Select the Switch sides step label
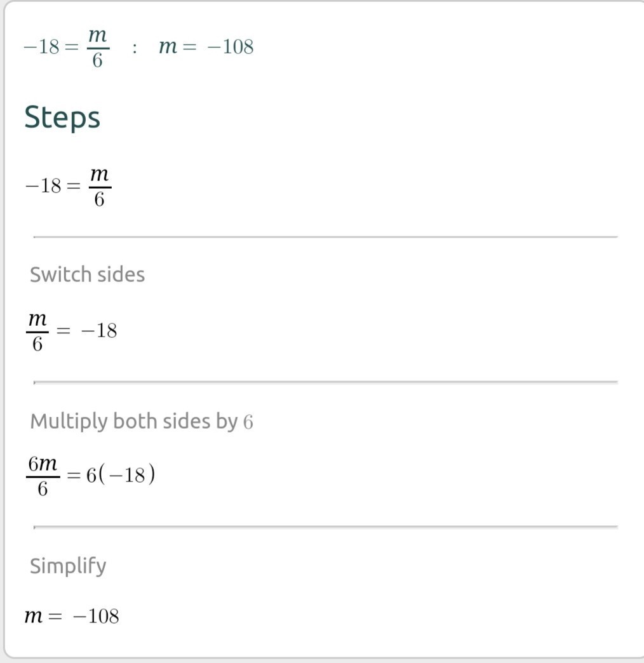Screen dimensions: 644x663 87,274
